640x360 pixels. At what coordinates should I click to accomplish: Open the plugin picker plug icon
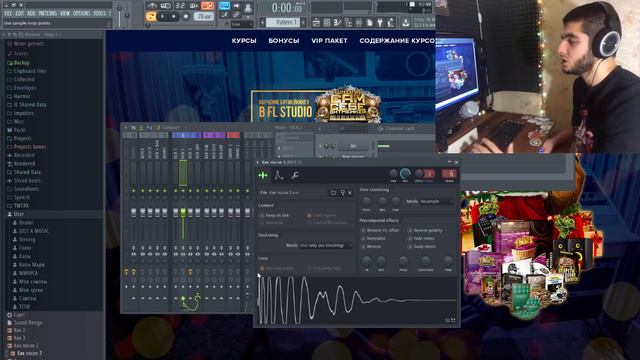pyautogui.click(x=380, y=23)
